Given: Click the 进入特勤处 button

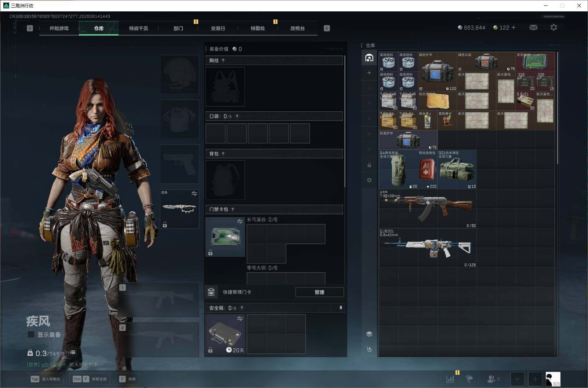Looking at the screenshot, I should [x=46, y=379].
